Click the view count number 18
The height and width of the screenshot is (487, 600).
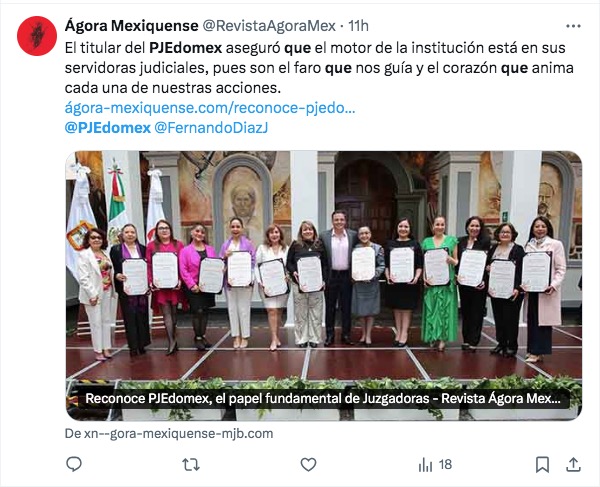pyautogui.click(x=445, y=464)
